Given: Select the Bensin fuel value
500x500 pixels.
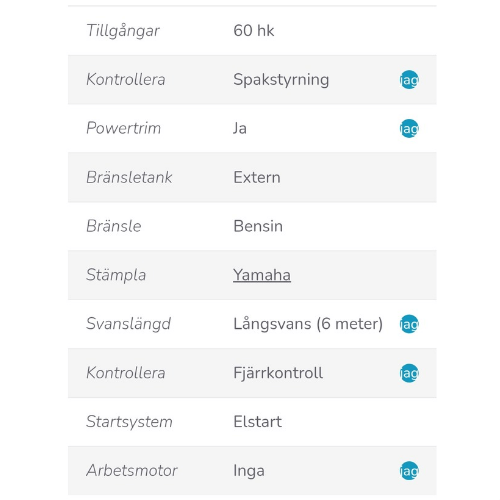Looking at the screenshot, I should (258, 226).
